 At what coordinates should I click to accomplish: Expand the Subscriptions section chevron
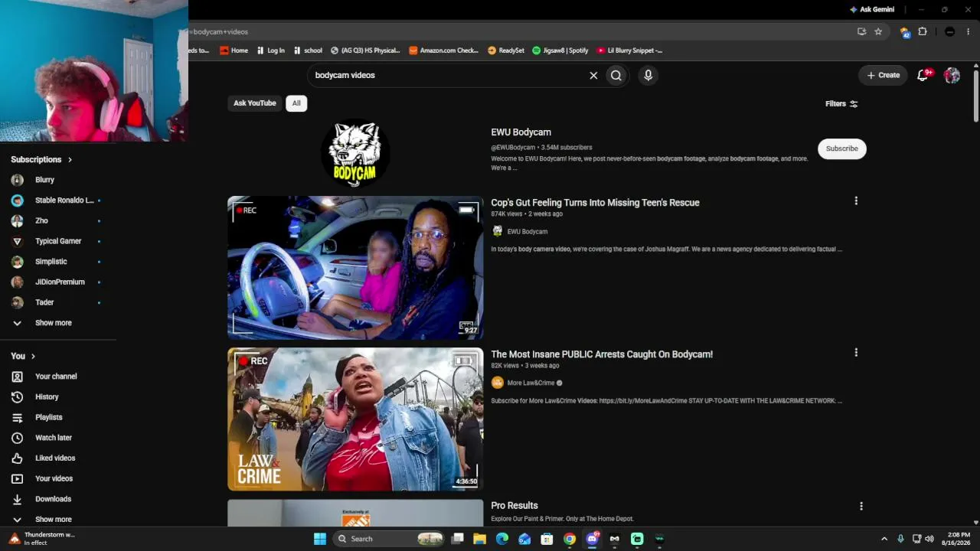point(70,160)
